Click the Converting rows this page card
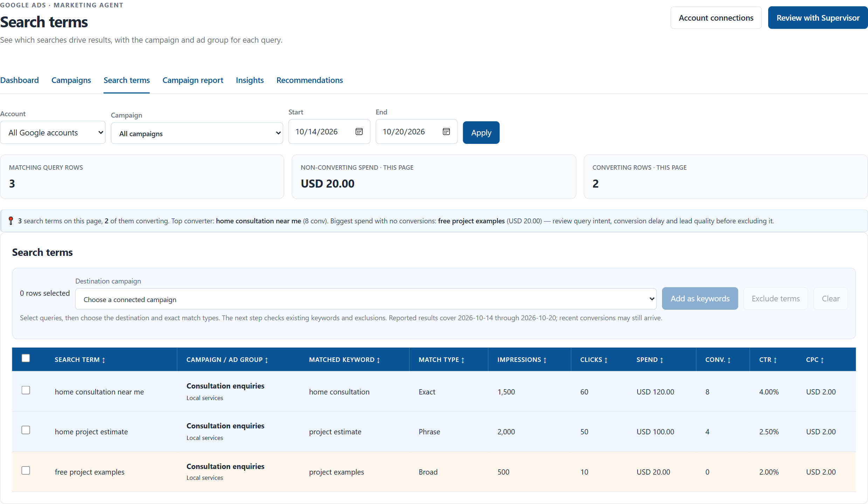 (x=725, y=177)
